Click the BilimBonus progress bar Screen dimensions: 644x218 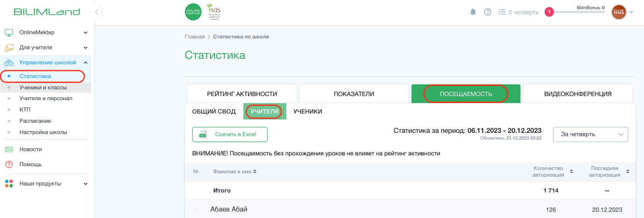click(x=579, y=12)
